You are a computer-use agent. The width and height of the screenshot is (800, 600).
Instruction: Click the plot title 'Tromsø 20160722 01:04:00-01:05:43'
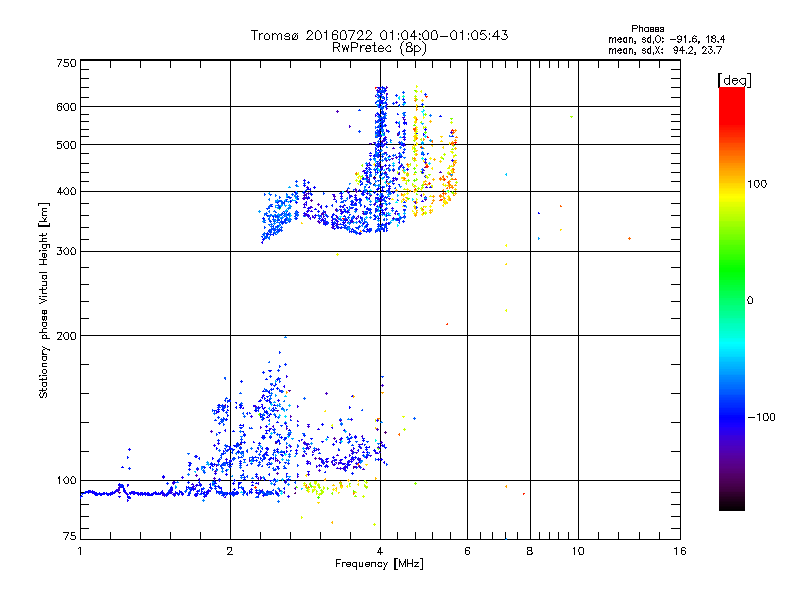tap(379, 35)
